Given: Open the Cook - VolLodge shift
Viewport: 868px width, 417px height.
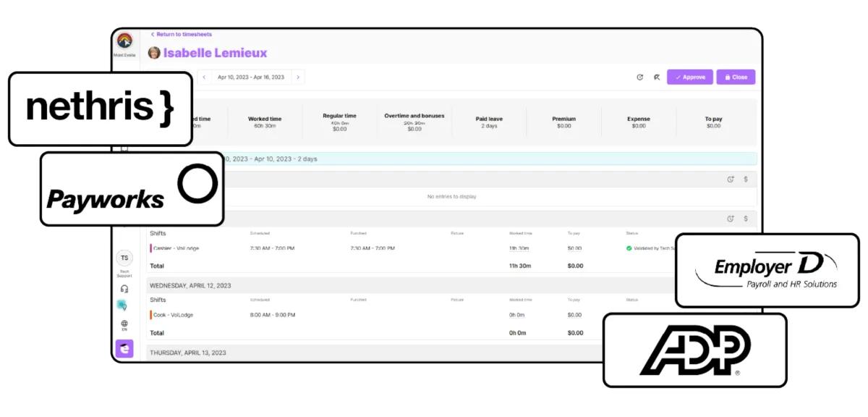Looking at the screenshot, I should 171,315.
